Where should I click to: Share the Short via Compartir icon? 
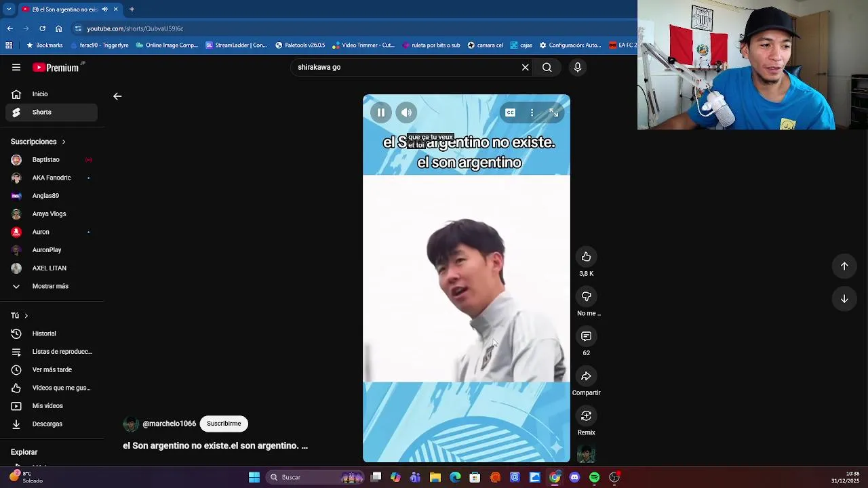586,376
